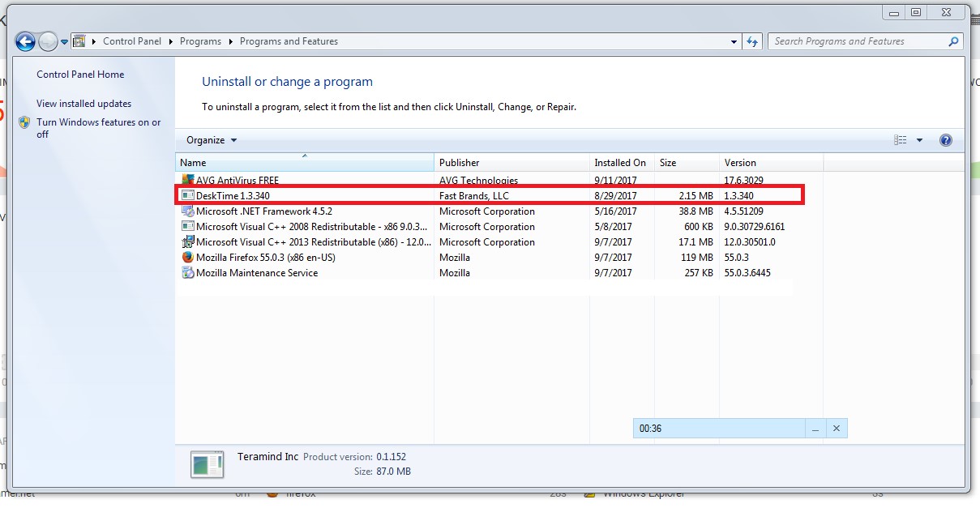Image resolution: width=980 pixels, height=508 pixels.
Task: Select DeskTime 1.3.340 in the list
Action: tap(233, 196)
